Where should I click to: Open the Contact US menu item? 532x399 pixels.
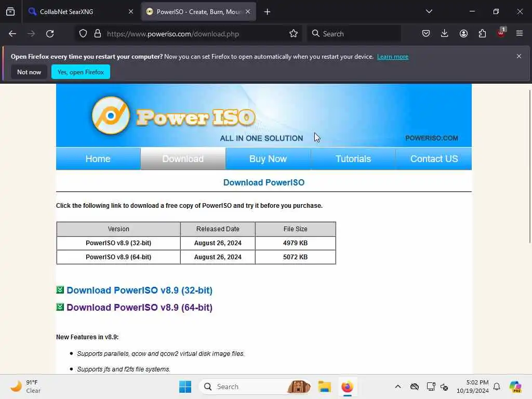(x=434, y=158)
